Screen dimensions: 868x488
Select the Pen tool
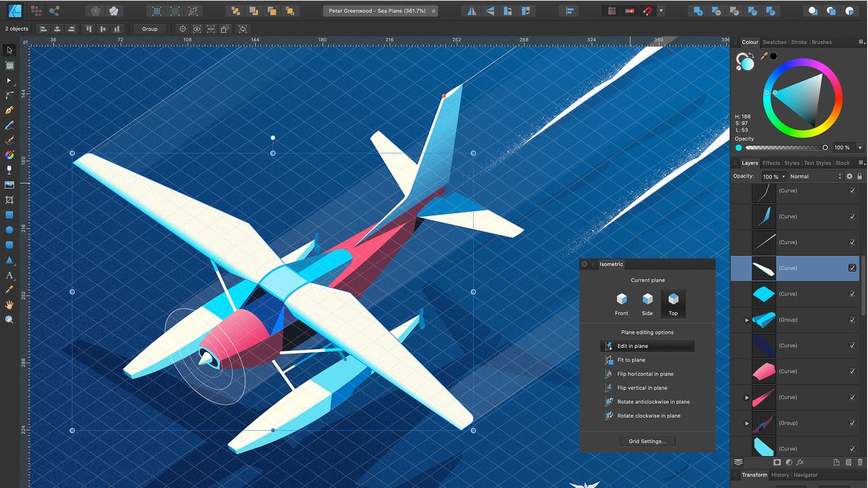click(9, 111)
